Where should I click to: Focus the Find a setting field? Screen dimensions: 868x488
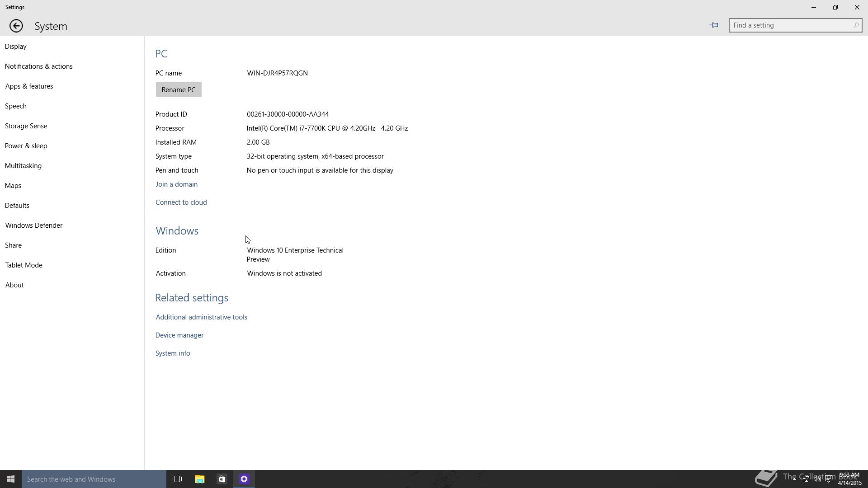(795, 25)
